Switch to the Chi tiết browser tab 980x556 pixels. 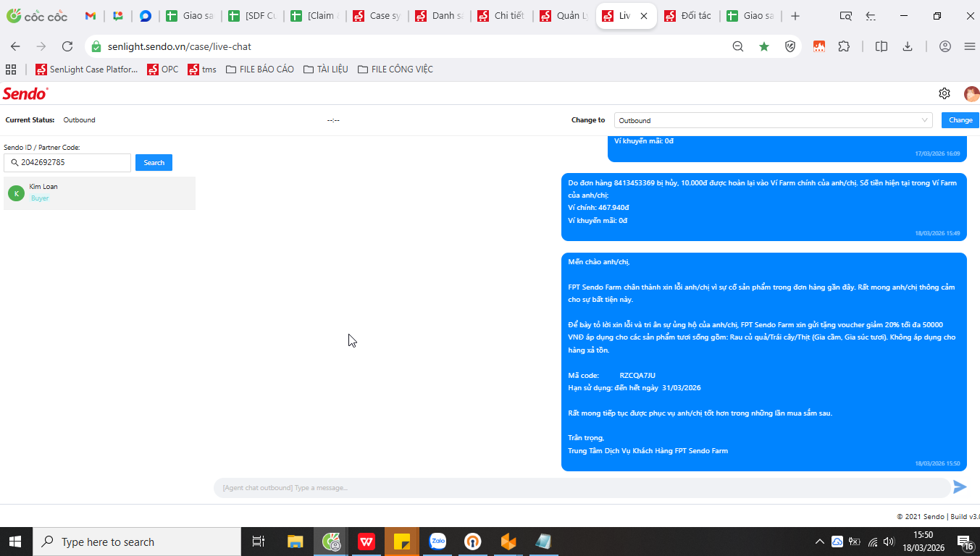coord(501,16)
